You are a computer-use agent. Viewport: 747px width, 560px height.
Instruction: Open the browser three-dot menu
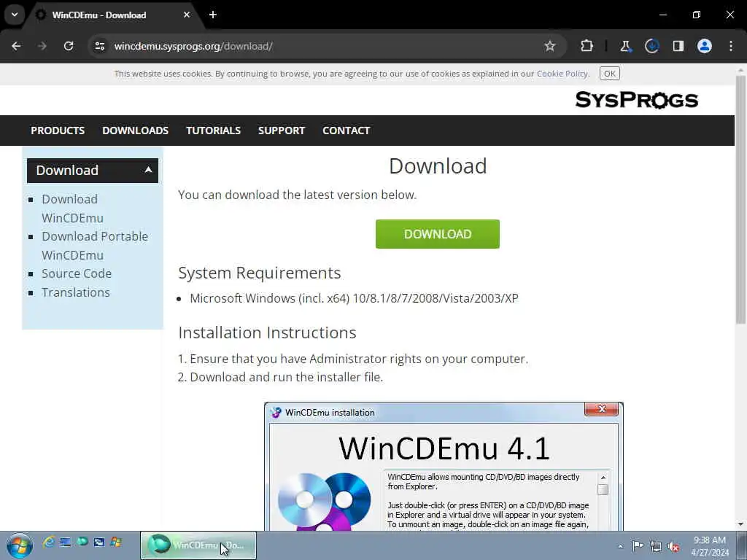[731, 46]
